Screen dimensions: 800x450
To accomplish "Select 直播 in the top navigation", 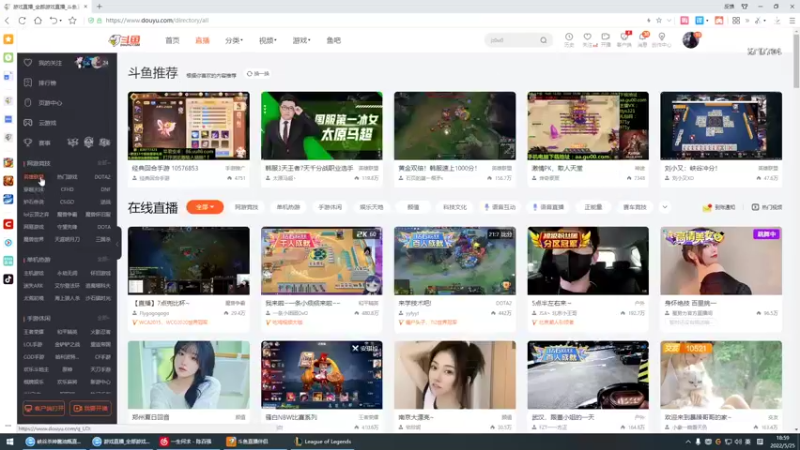I will 203,40.
